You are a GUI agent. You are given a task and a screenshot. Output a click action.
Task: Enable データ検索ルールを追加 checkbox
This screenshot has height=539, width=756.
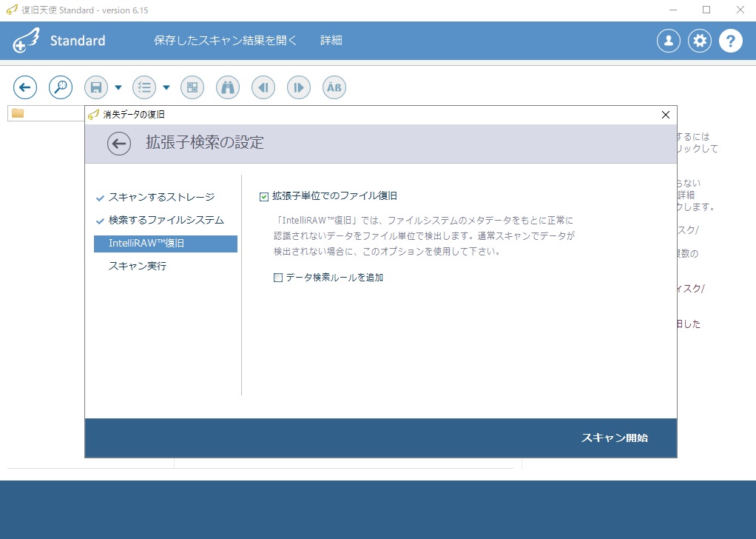[x=277, y=278]
